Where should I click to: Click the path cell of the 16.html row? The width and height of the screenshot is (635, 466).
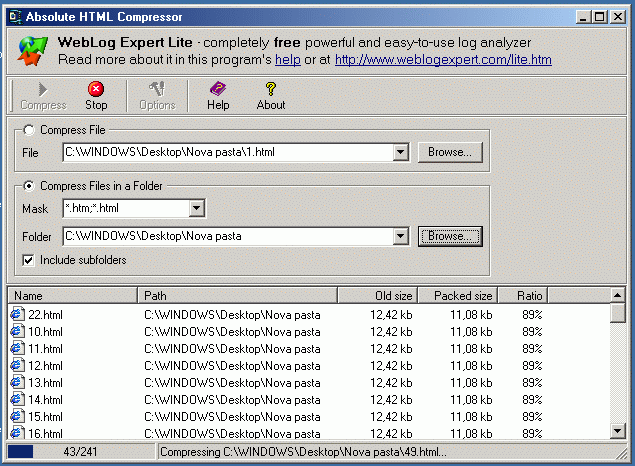point(232,433)
